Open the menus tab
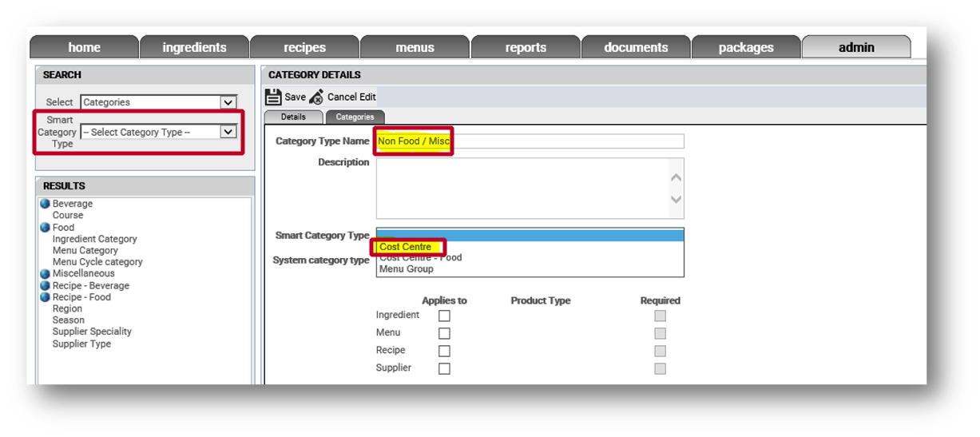980x437 pixels. coord(415,47)
